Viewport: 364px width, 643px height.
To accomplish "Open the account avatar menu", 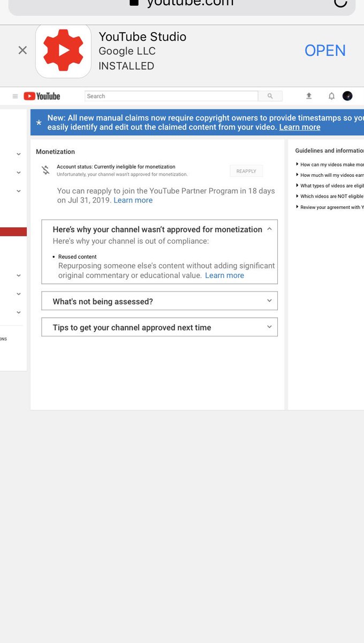I will tap(347, 96).
